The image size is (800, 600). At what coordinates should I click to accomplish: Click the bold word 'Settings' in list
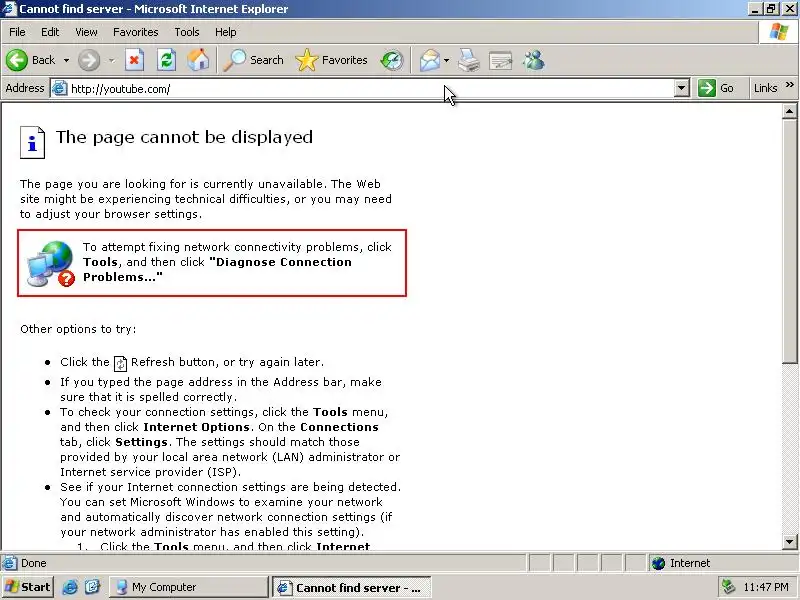pyautogui.click(x=141, y=442)
